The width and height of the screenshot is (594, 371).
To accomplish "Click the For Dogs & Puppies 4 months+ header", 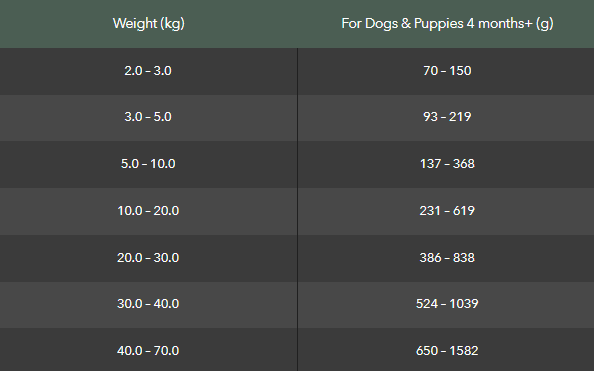I will click(x=447, y=23).
